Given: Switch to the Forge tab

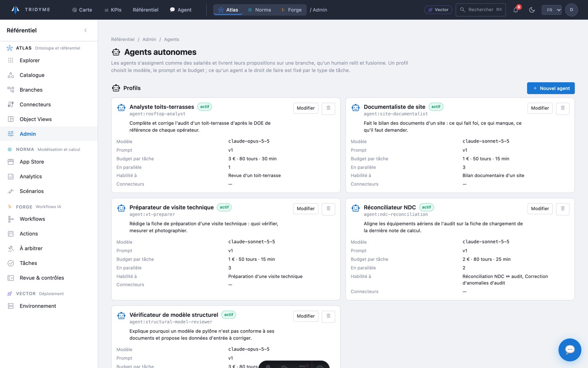Looking at the screenshot, I should [291, 10].
